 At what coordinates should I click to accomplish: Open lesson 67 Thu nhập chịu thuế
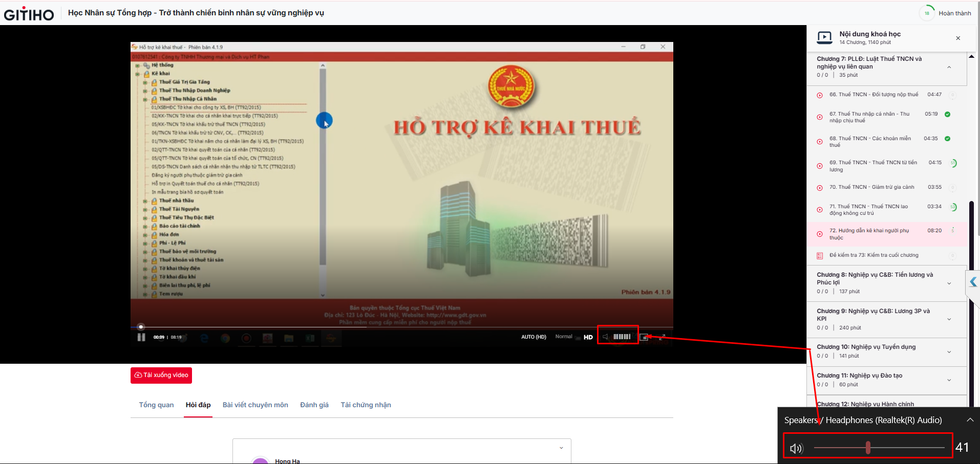point(869,117)
